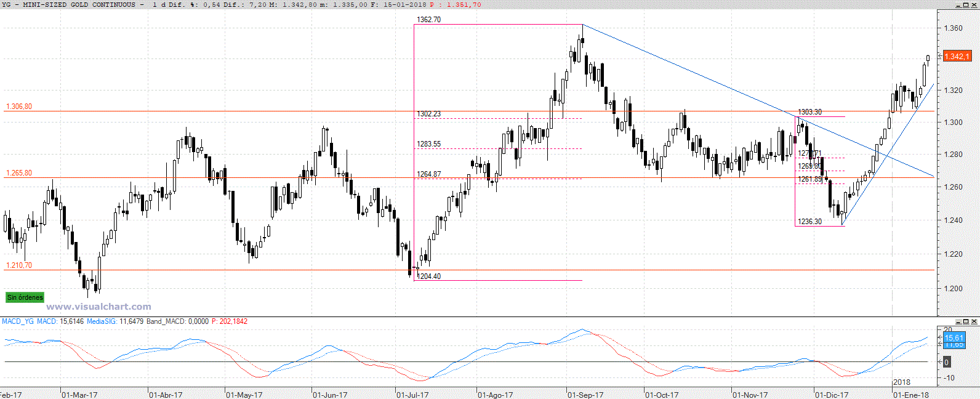Select the orange 1.342,1 current price tag
The image size is (980, 399).
coord(957,57)
